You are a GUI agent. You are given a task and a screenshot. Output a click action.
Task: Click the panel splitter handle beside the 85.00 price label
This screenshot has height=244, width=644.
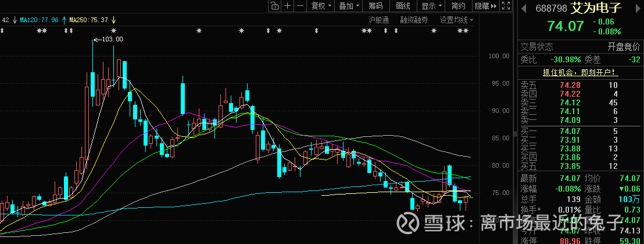tap(516, 134)
